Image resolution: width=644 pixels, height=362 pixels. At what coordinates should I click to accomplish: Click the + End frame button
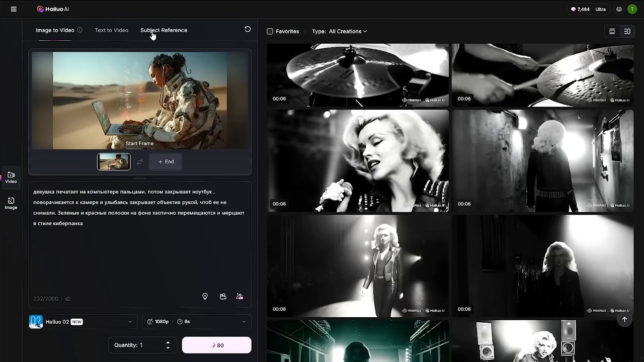(x=166, y=162)
